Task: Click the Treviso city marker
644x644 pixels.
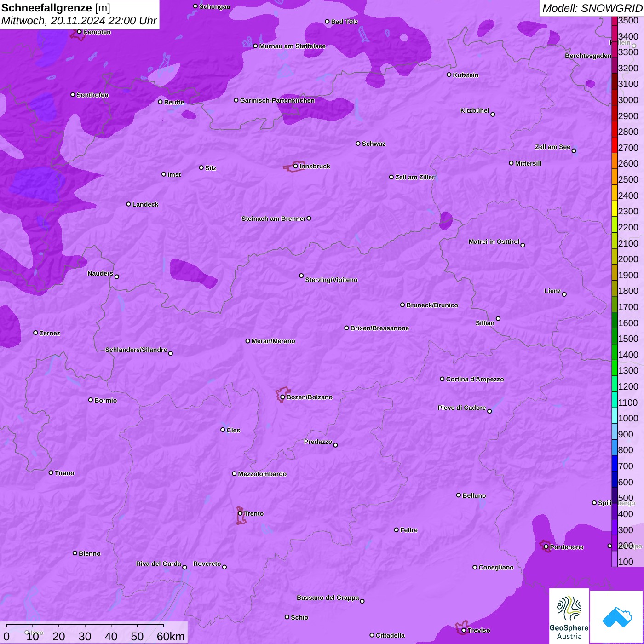Action: coord(464,630)
